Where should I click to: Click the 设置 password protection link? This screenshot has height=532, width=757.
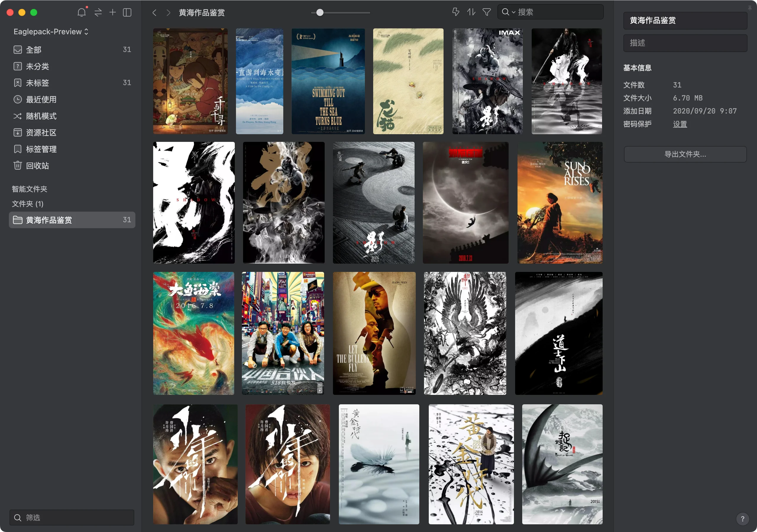680,124
